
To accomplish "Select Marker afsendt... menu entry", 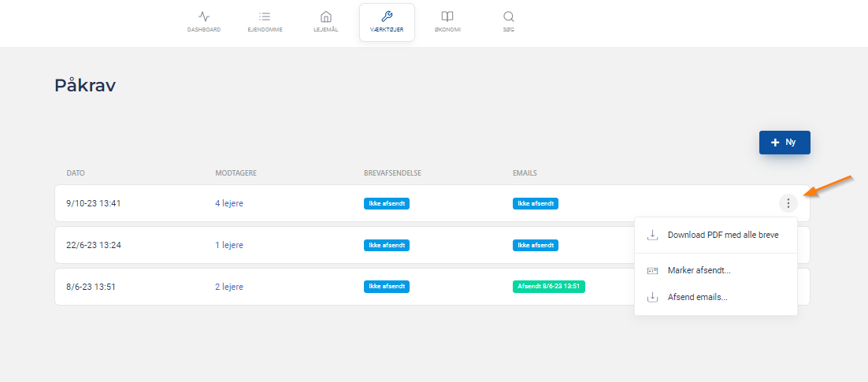I will (x=699, y=270).
